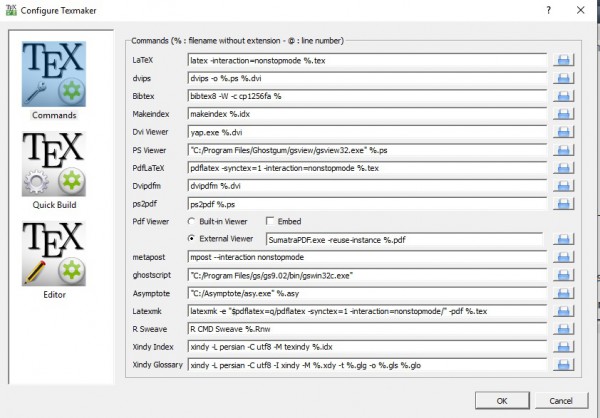Enable the Embed checkbox

(270, 220)
